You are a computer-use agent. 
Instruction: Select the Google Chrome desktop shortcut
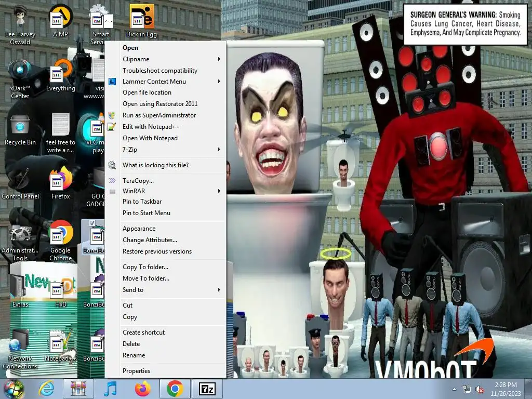(60, 241)
